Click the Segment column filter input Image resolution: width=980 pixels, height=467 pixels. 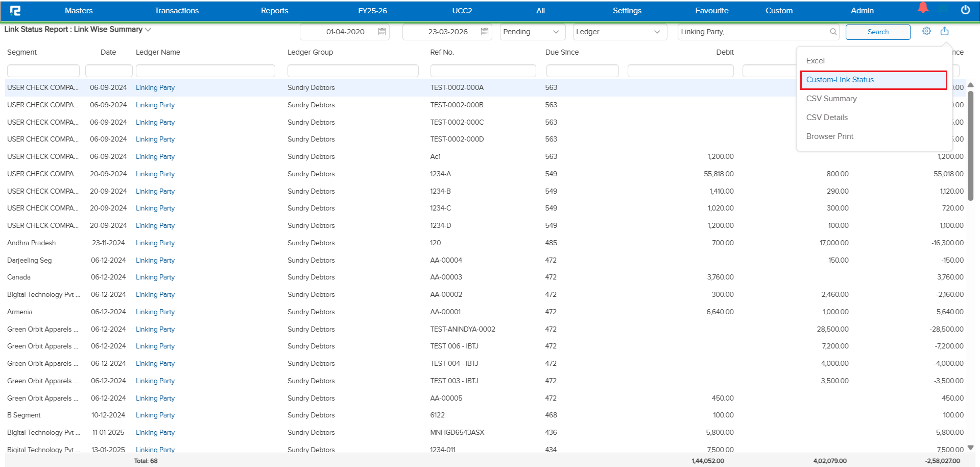coord(43,71)
